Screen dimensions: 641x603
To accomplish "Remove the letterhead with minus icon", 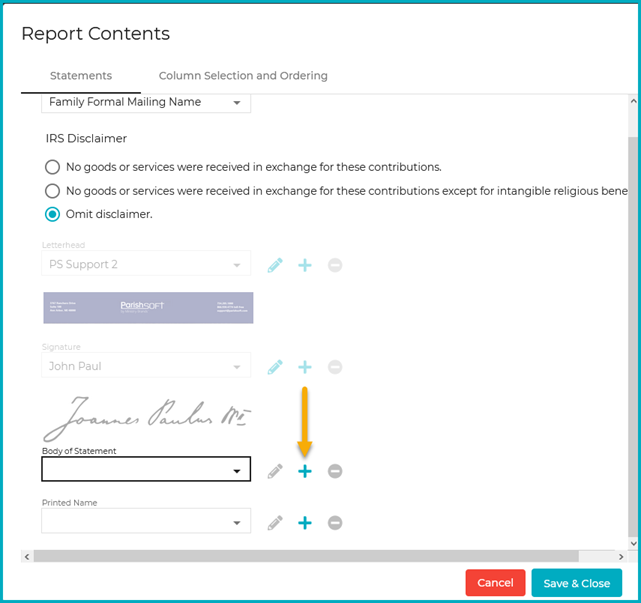I will coord(335,265).
